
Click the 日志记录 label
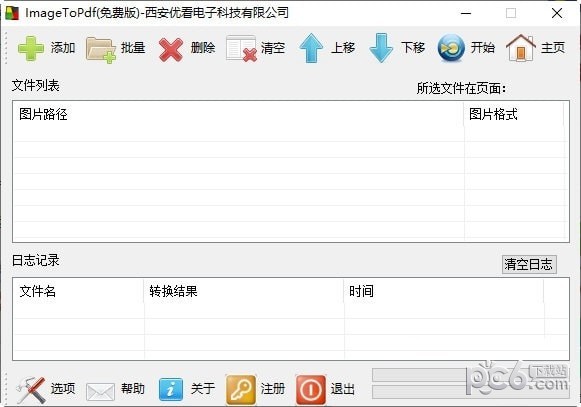click(36, 260)
